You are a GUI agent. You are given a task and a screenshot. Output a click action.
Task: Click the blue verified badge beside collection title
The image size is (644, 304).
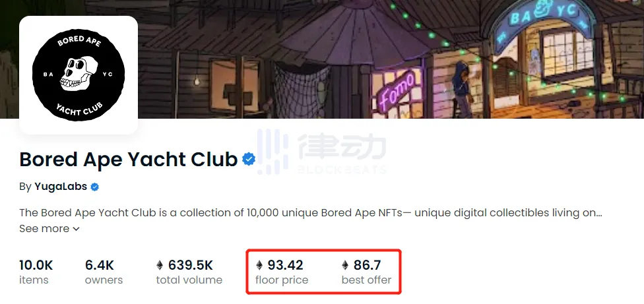[x=249, y=159]
